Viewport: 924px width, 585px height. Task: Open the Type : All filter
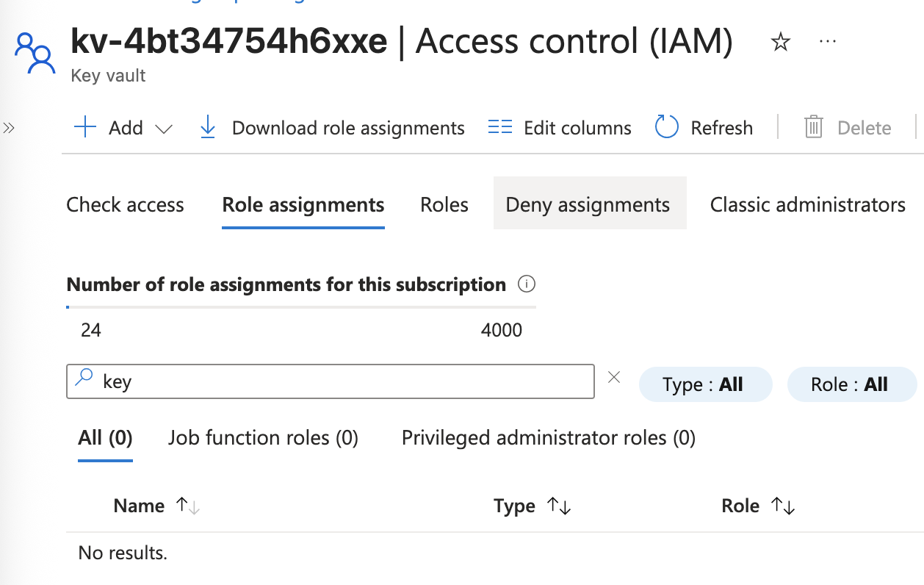pyautogui.click(x=705, y=384)
